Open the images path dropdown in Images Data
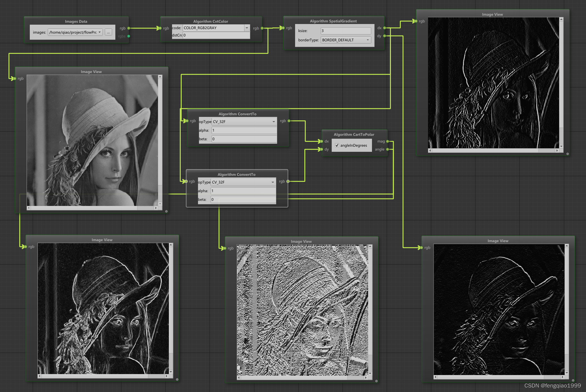 pyautogui.click(x=75, y=32)
